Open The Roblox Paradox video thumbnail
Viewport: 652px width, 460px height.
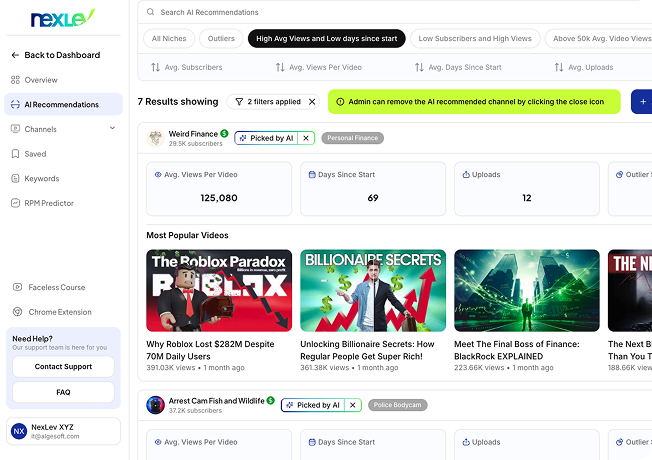[x=219, y=291]
